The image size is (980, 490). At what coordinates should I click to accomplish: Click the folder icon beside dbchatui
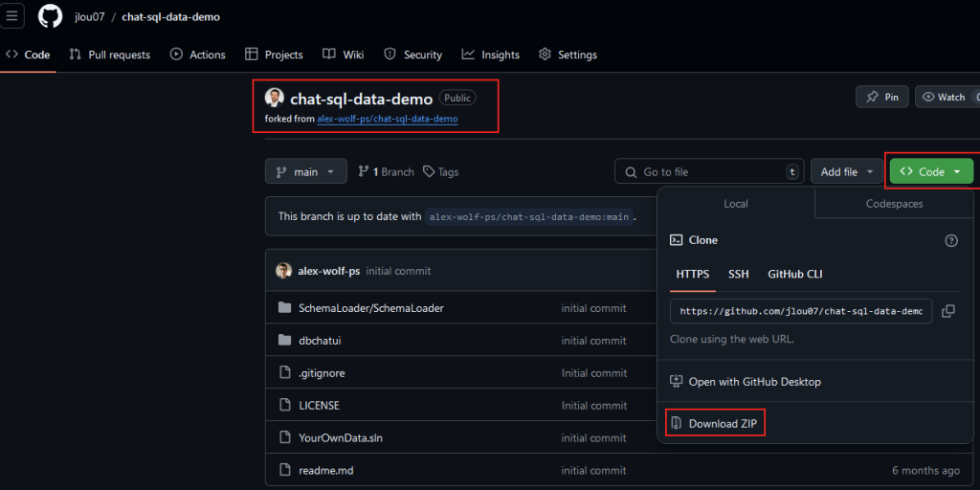pos(285,340)
